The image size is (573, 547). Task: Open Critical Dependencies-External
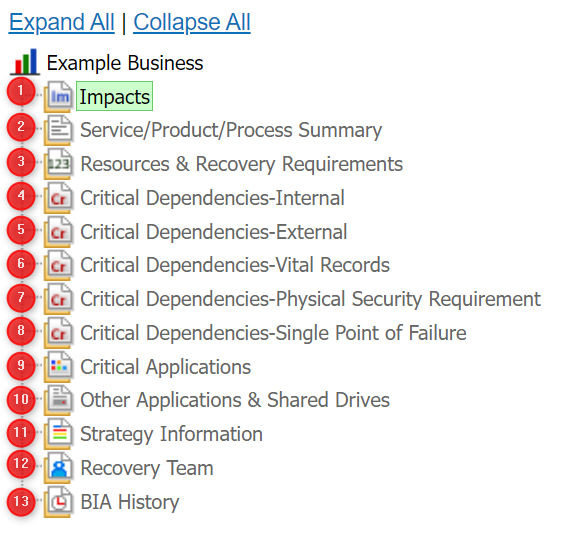tap(213, 232)
